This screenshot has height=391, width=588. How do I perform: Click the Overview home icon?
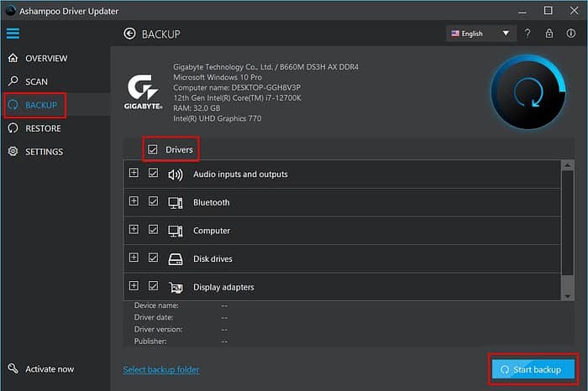pos(13,58)
